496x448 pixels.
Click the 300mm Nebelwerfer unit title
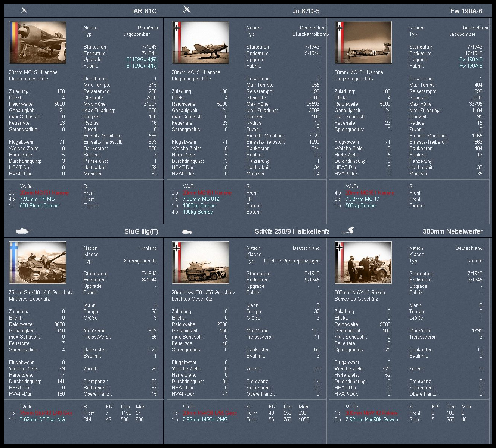pos(452,231)
